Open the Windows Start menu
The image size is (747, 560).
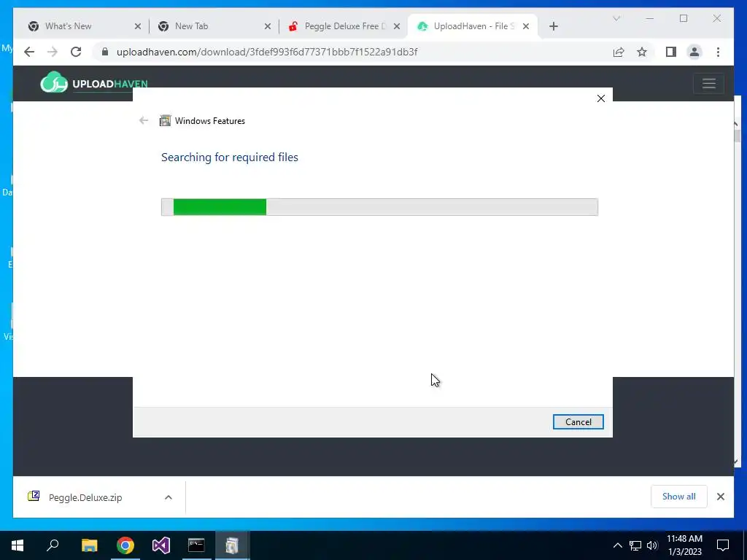[x=18, y=545]
